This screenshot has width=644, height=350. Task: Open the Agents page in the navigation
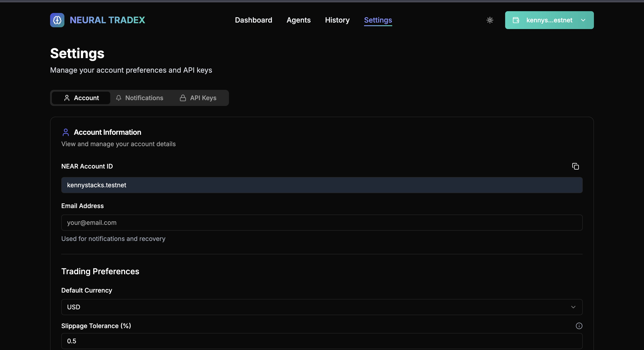(298, 20)
